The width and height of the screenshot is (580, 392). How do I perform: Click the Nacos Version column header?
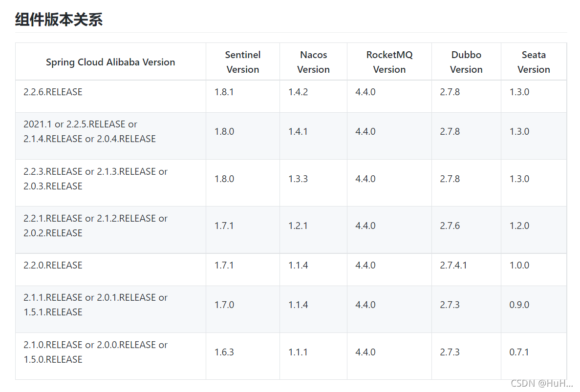coord(313,62)
